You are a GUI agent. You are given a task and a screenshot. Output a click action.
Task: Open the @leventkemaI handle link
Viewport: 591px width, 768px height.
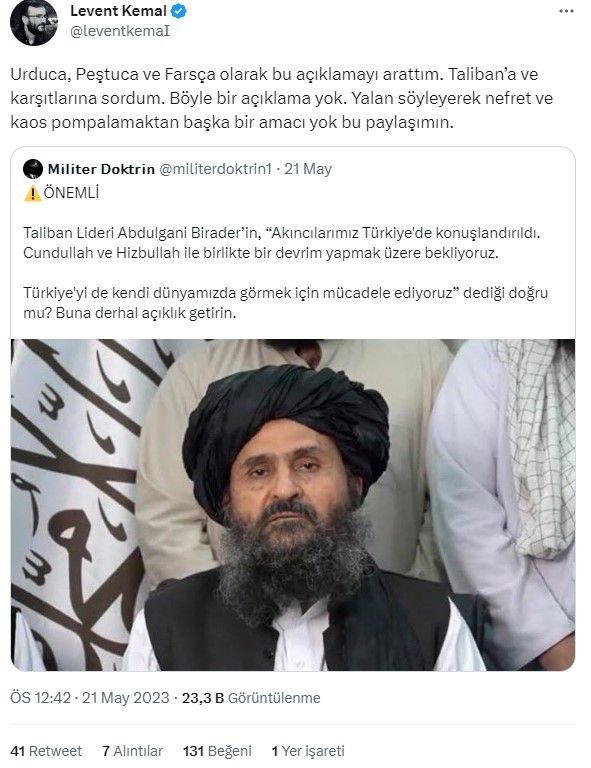click(x=120, y=31)
